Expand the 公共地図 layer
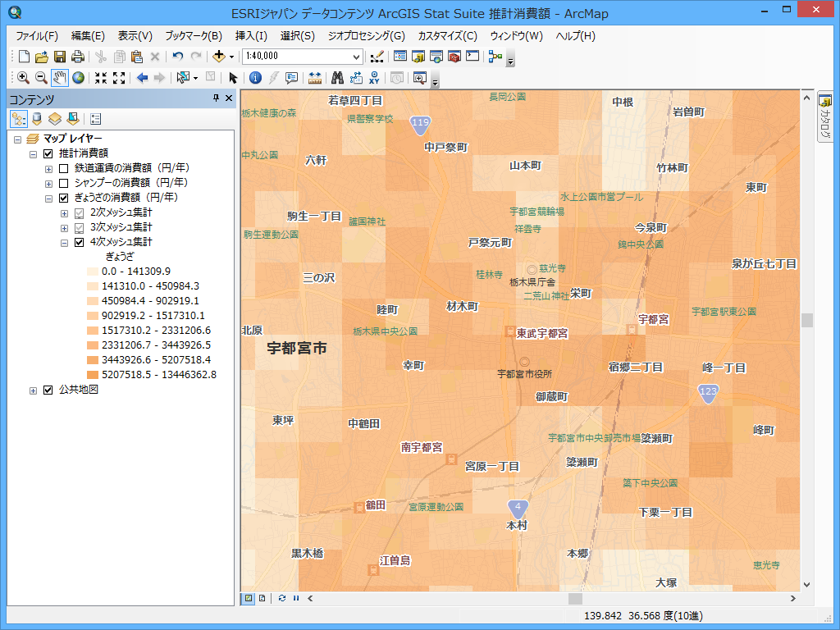The height and width of the screenshot is (630, 840). click(x=33, y=390)
